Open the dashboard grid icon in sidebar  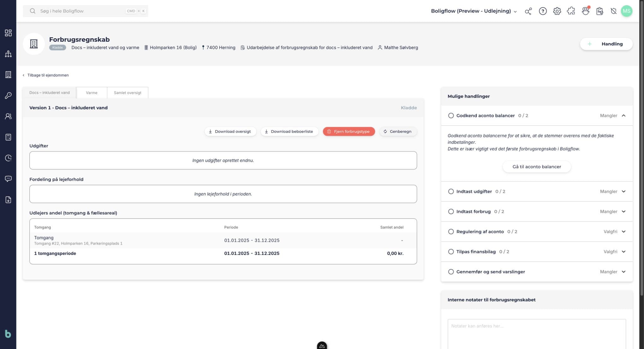tap(8, 33)
